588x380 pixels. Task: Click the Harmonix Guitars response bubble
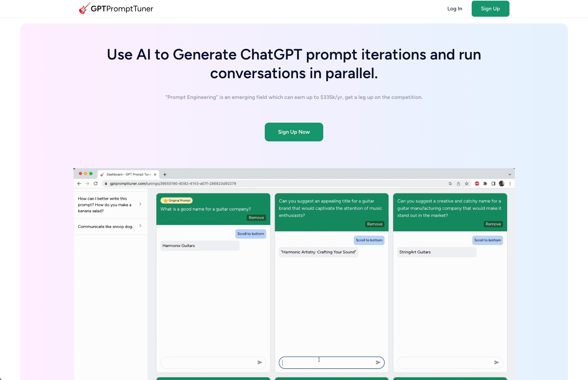tap(200, 246)
